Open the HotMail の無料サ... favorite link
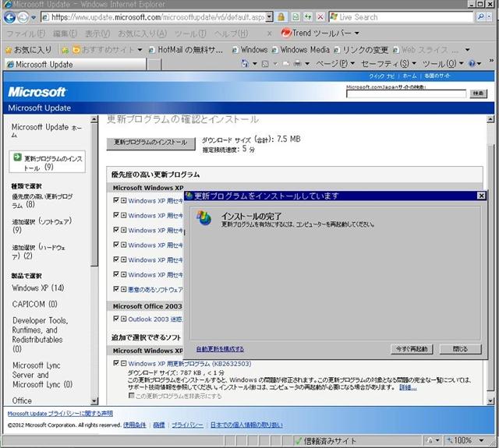This screenshot has width=499, height=448. click(186, 50)
